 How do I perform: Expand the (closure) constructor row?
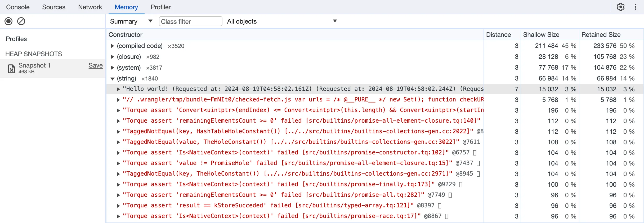(113, 57)
